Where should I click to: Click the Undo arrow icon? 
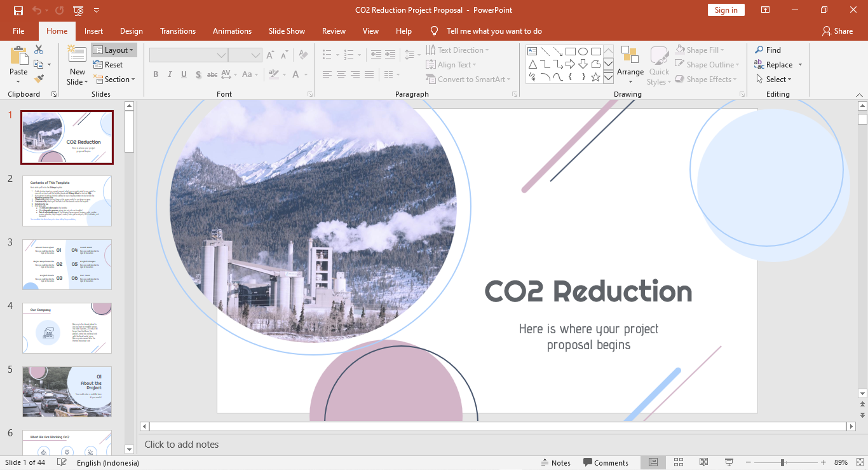coord(36,10)
